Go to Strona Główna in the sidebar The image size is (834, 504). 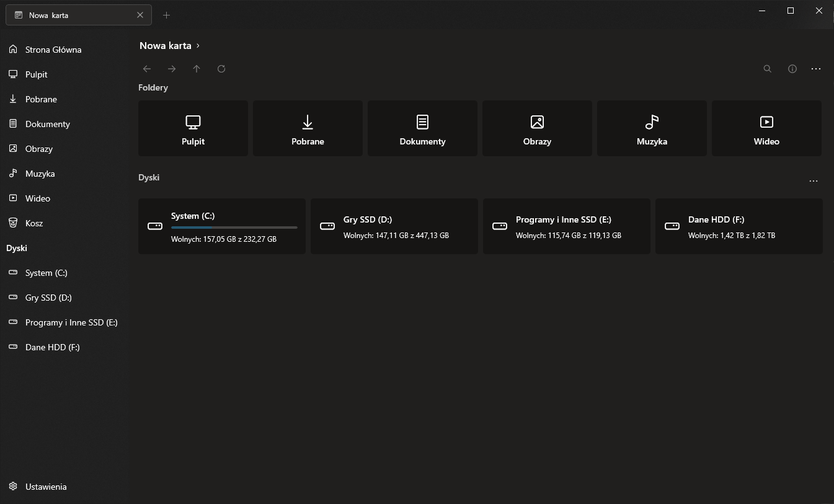pos(53,49)
